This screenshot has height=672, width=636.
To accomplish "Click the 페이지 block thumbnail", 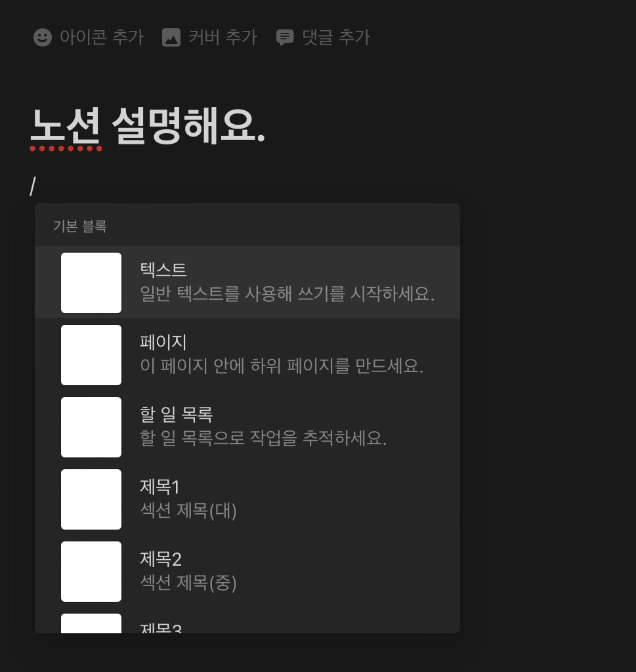I will point(91,355).
